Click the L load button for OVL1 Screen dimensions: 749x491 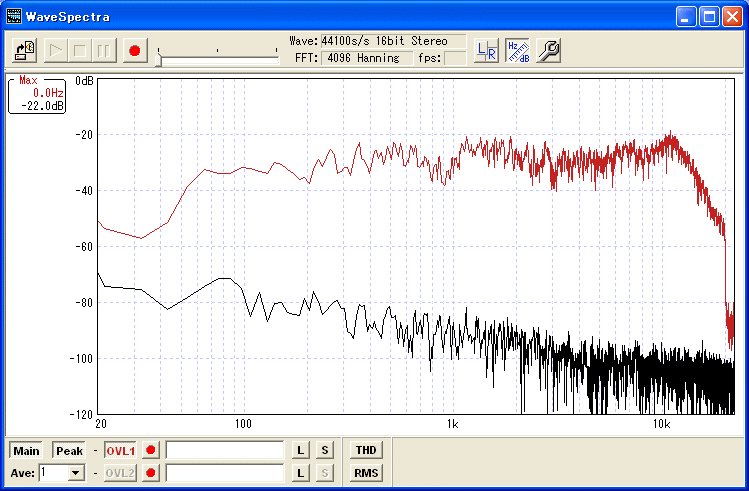pos(300,451)
